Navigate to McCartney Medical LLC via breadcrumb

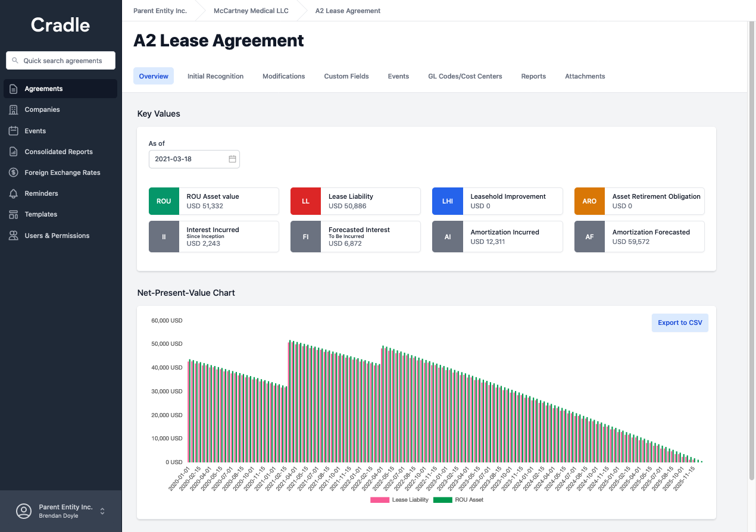251,11
